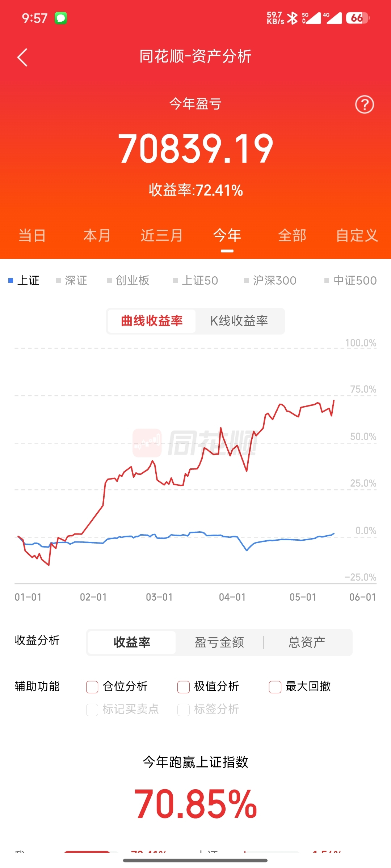Open the 自定义 date range tab
The width and height of the screenshot is (391, 868).
[x=357, y=235]
